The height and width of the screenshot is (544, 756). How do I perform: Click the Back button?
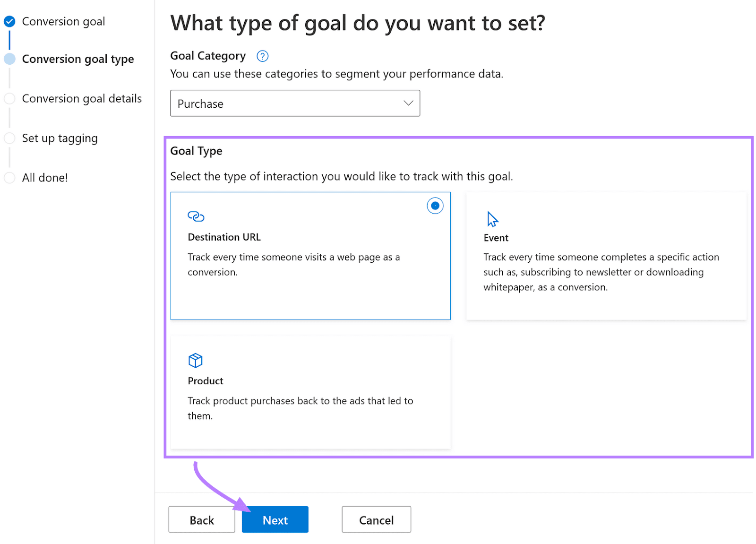202,520
